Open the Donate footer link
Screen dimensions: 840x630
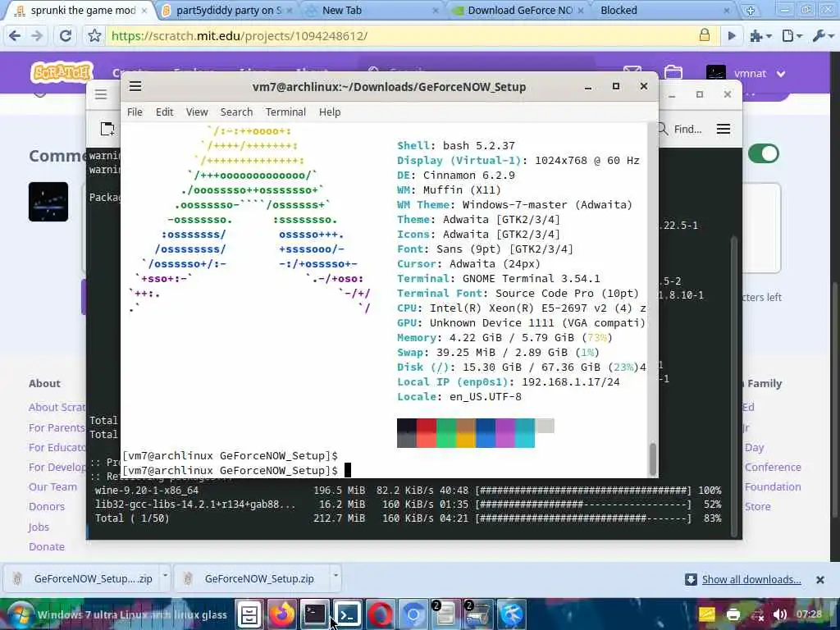47,546
